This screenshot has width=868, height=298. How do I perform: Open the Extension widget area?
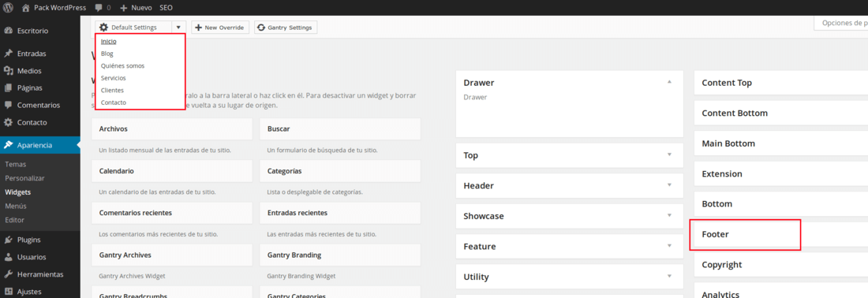(780, 173)
